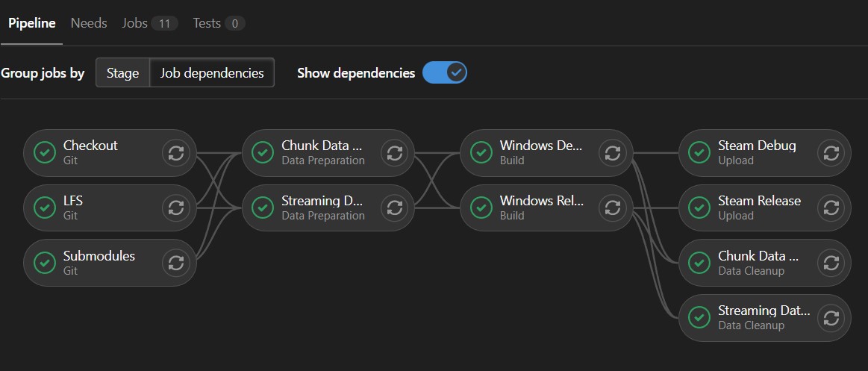Retry the Checkout job
The height and width of the screenshot is (371, 868).
click(176, 153)
